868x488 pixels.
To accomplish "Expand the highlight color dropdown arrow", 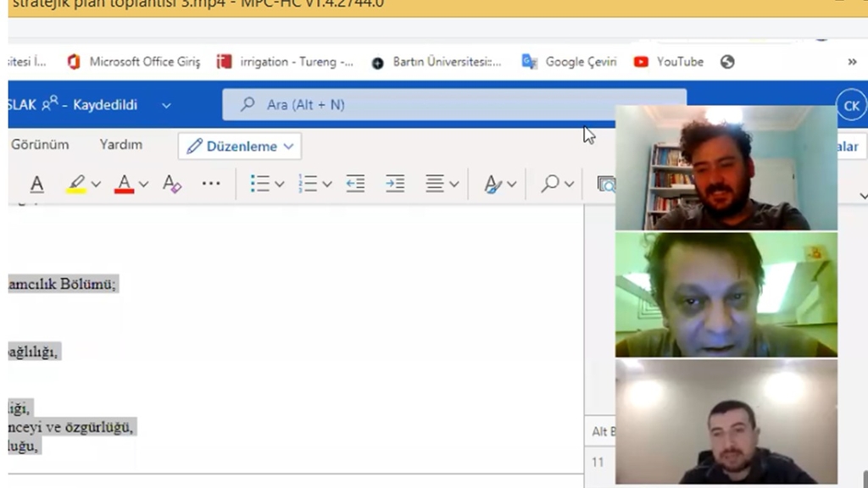I will point(96,185).
